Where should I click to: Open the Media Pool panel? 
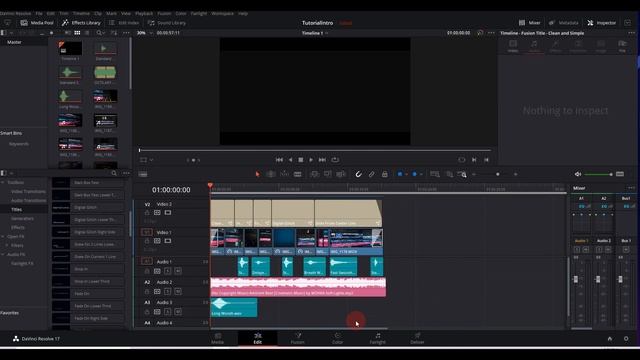(x=37, y=23)
